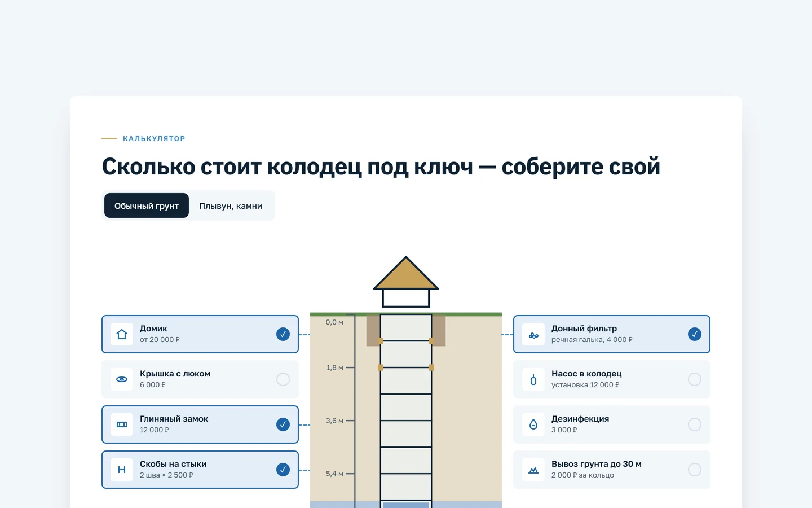Switch to the Обычный грунт tab
Screen dimensions: 812x508
click(x=147, y=205)
